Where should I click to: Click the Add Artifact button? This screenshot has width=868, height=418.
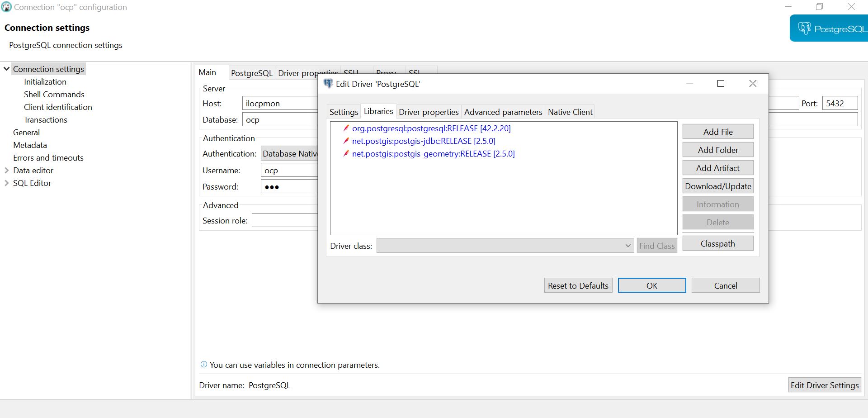717,168
